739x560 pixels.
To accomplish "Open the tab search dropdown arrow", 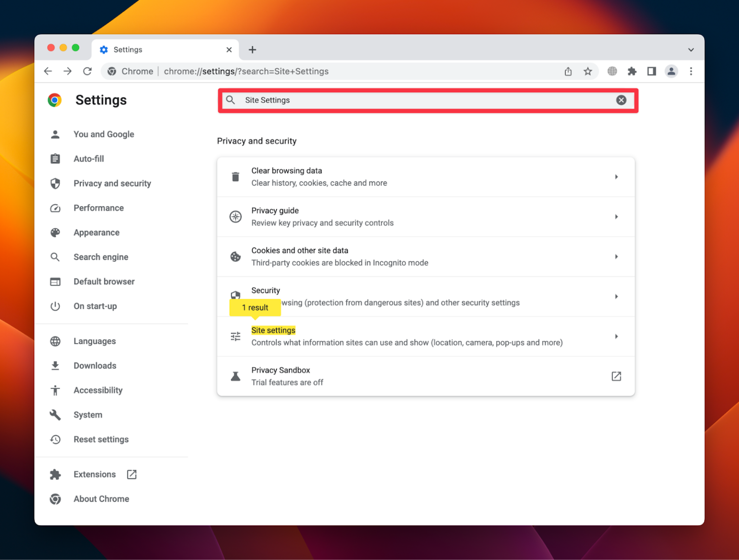I will [691, 49].
